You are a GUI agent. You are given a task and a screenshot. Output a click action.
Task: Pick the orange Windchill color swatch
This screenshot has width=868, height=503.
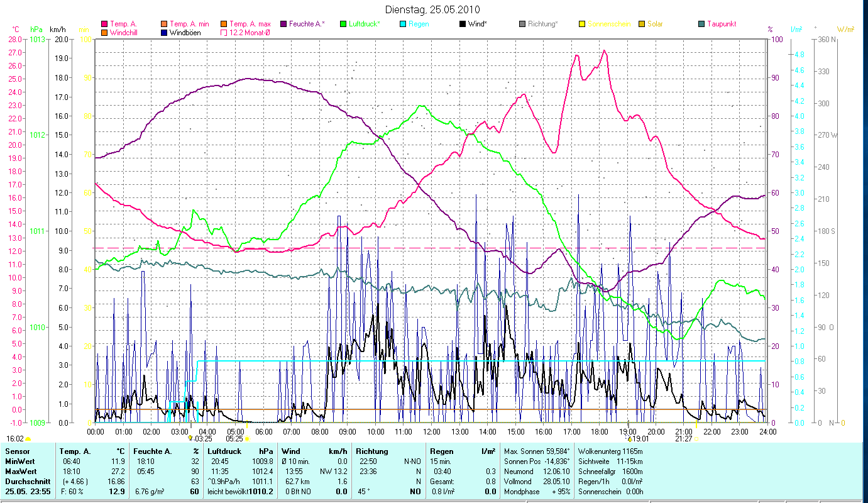click(x=104, y=32)
